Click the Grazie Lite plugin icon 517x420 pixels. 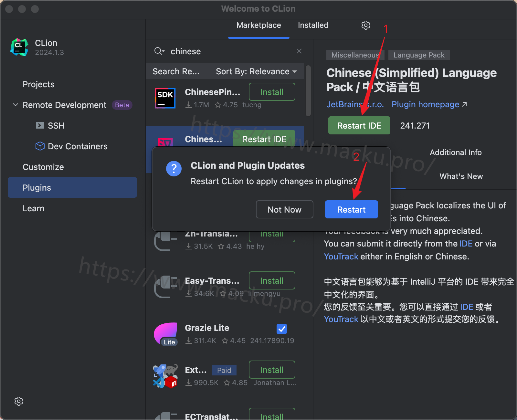point(166,334)
